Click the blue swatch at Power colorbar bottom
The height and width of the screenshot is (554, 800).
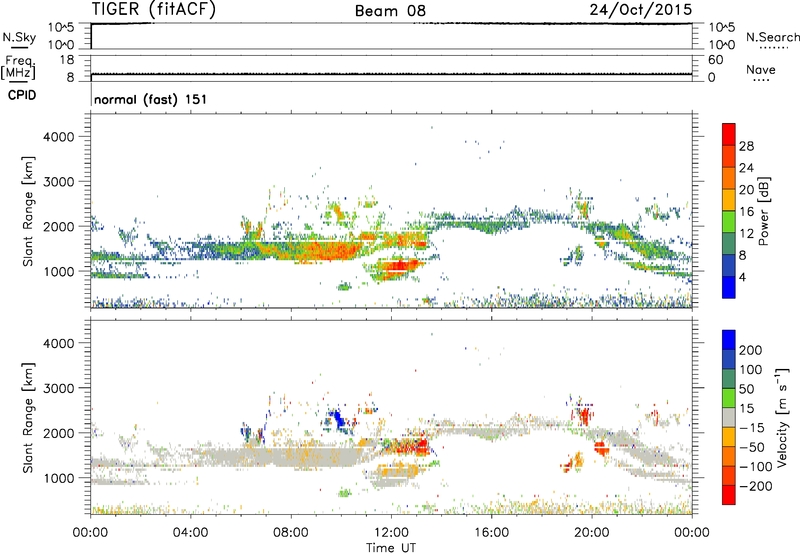(729, 287)
